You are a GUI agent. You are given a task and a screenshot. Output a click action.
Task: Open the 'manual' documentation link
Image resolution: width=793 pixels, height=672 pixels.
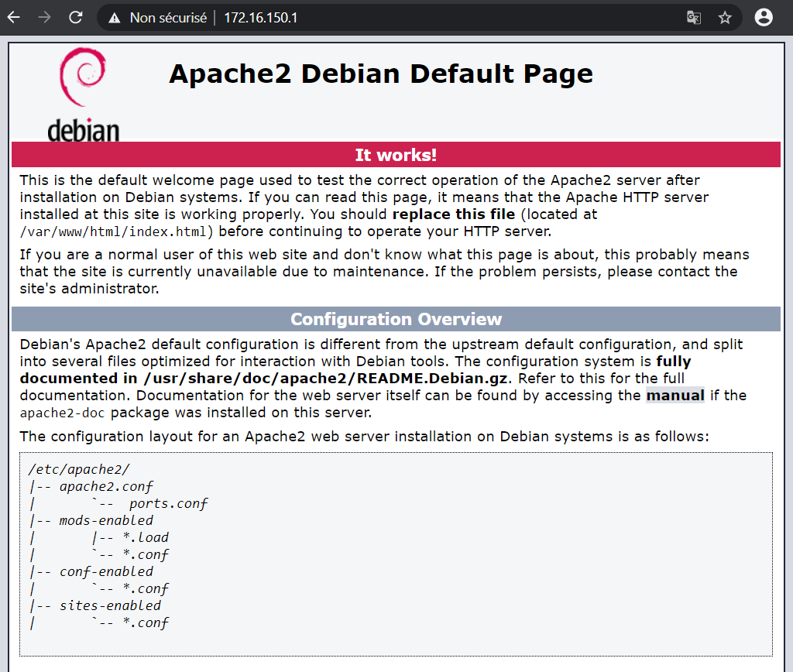675,396
